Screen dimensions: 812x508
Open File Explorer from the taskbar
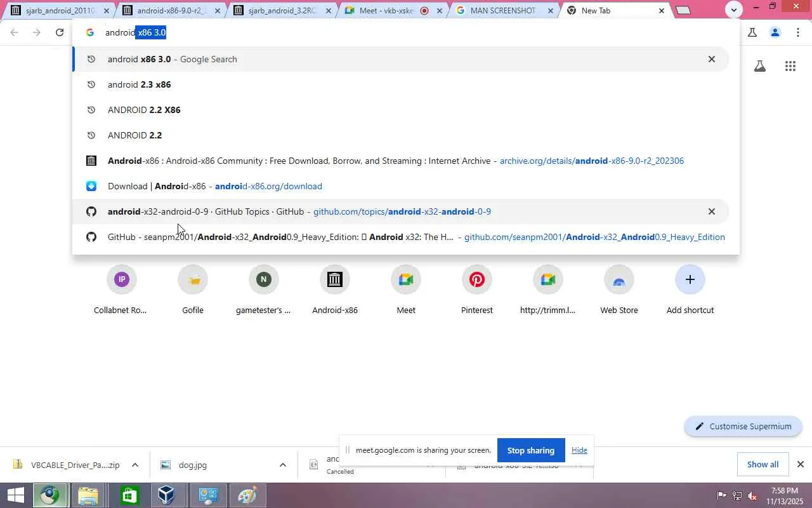point(89,495)
